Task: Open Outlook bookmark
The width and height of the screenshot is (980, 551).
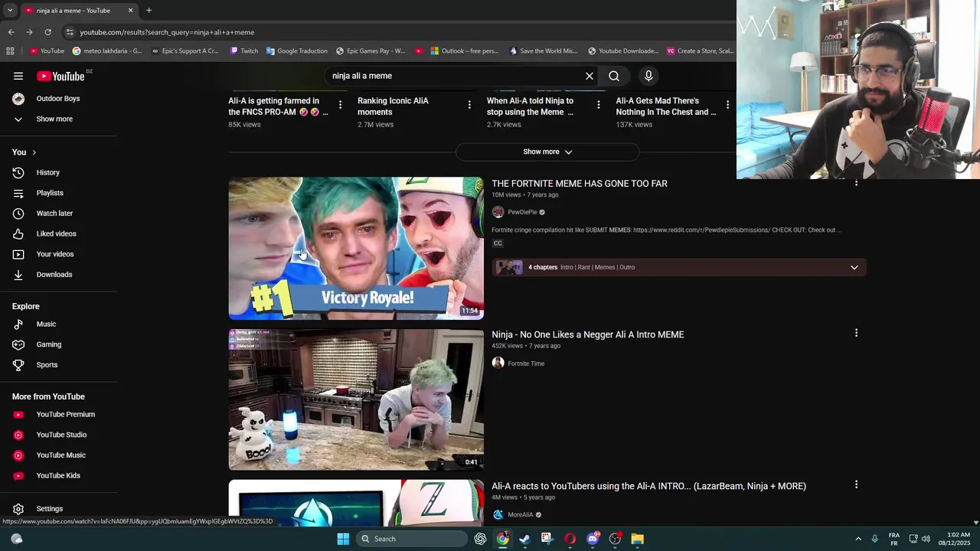Action: point(464,51)
